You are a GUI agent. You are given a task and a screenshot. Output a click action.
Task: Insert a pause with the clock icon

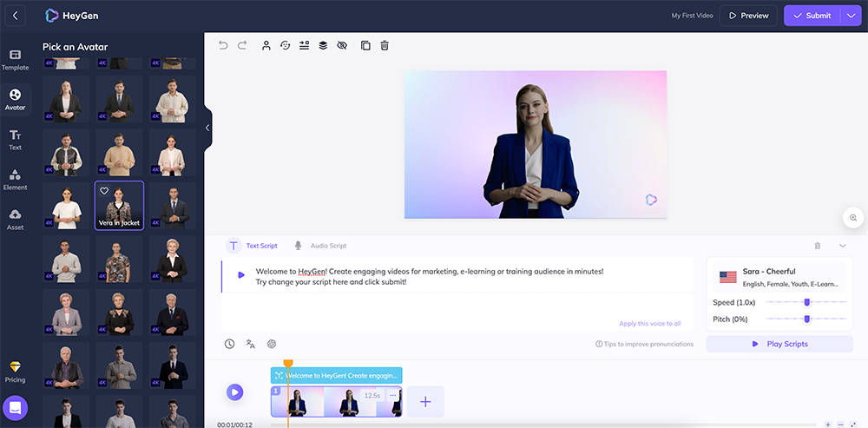tap(229, 344)
